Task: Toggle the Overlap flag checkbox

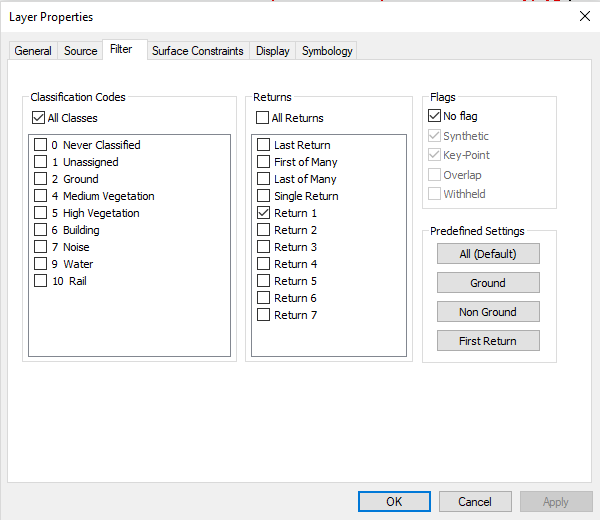Action: 434,174
